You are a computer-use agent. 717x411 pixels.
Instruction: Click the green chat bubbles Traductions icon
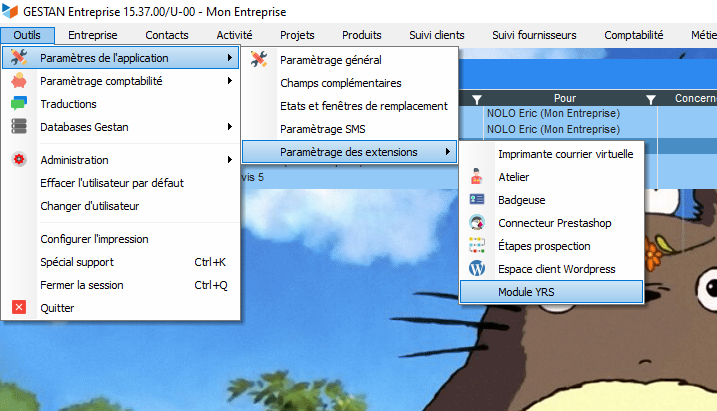tap(18, 104)
